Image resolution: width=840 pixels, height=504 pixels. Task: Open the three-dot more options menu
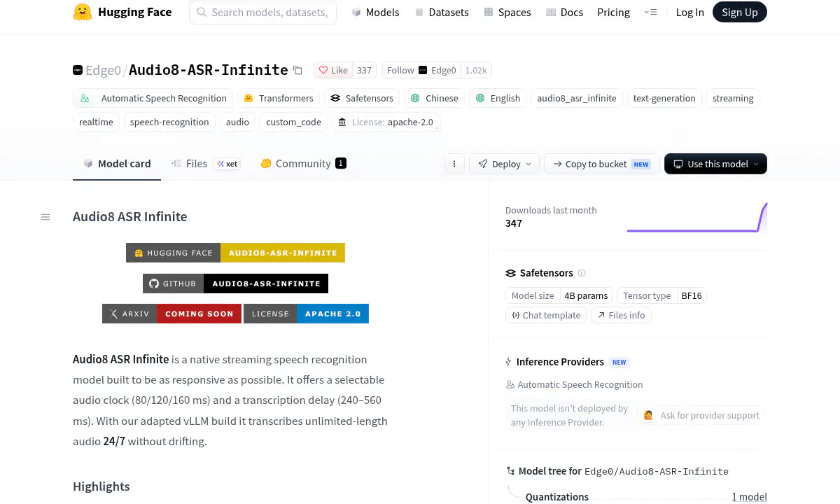(x=454, y=164)
